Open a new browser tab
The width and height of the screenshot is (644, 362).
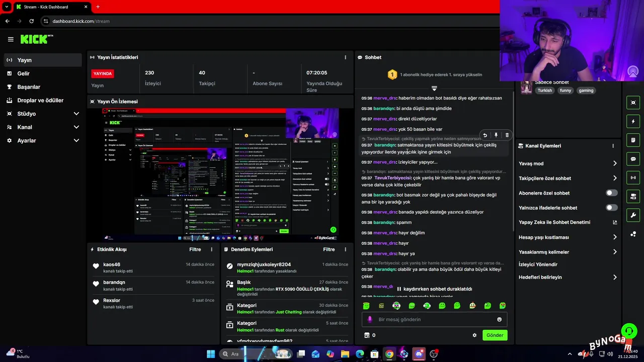(x=98, y=7)
